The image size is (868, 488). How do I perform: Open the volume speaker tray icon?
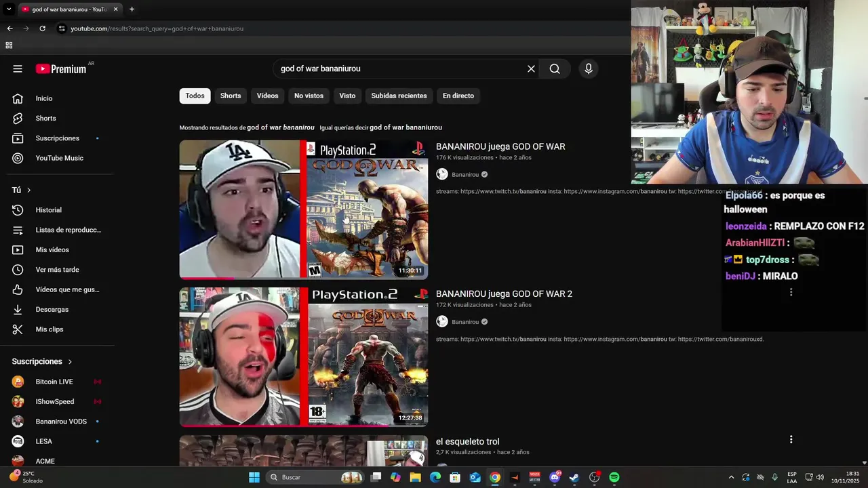(x=820, y=477)
